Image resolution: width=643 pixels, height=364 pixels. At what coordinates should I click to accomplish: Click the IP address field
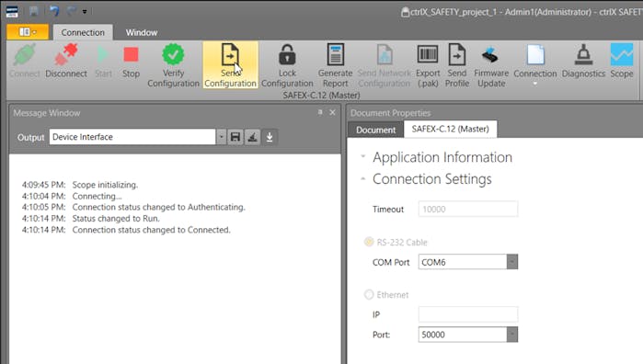[x=468, y=314]
